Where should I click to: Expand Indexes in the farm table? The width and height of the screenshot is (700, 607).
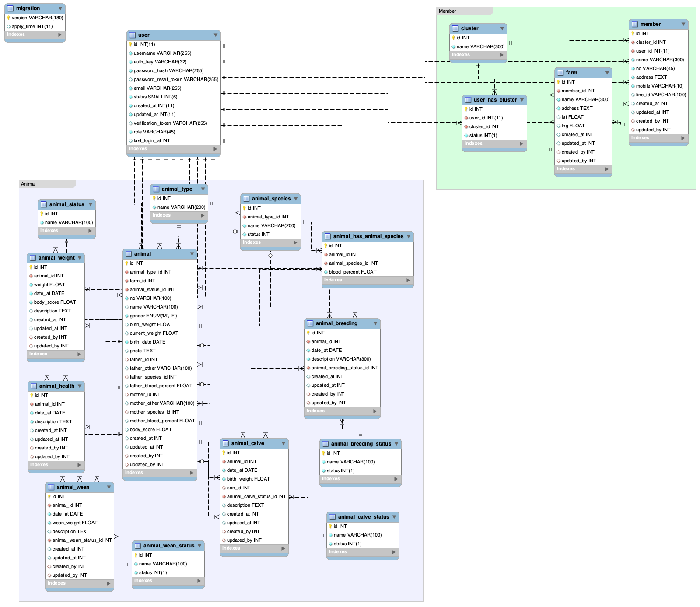606,169
